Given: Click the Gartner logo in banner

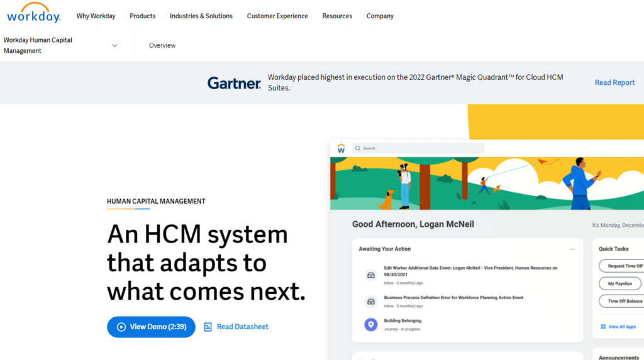Looking at the screenshot, I should (x=234, y=83).
